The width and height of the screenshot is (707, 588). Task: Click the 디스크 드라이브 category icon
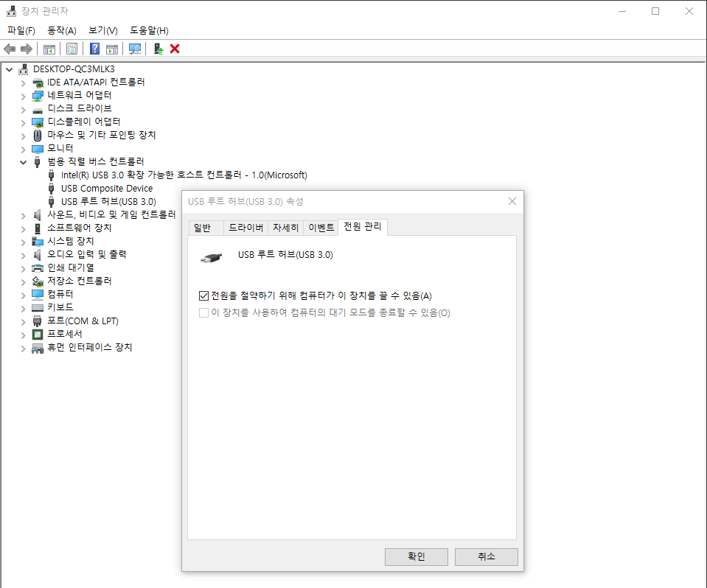click(38, 109)
